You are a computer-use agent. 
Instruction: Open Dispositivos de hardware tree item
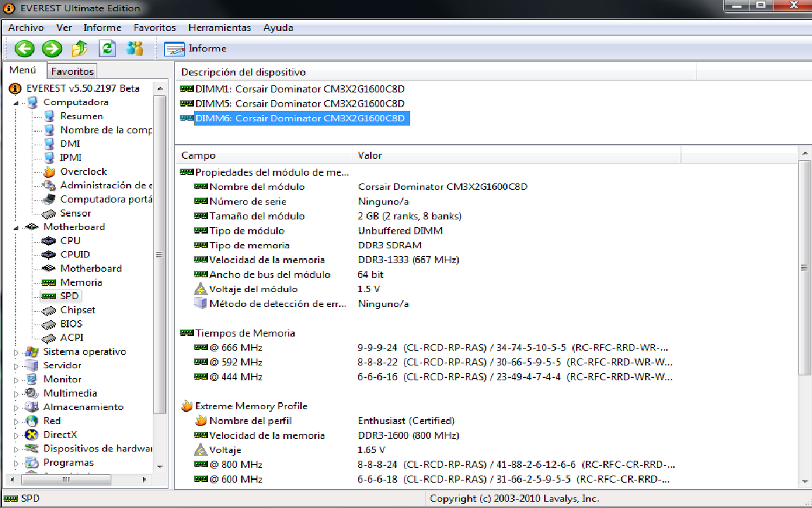(97, 449)
